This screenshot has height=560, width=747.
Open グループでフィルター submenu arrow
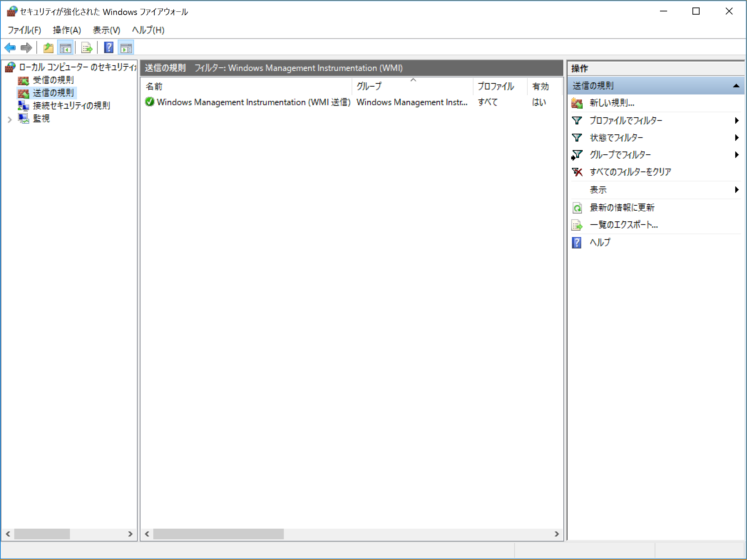point(737,155)
